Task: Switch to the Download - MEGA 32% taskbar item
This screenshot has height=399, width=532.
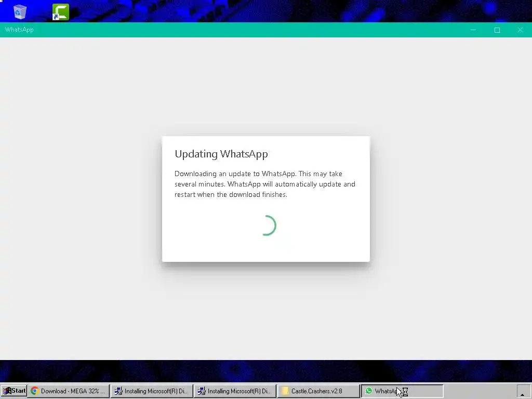Action: 69,391
